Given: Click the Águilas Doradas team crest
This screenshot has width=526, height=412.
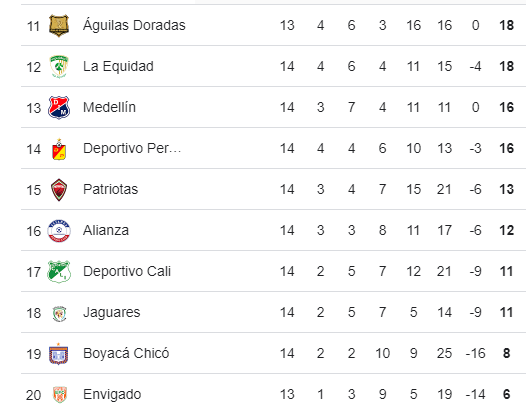Looking at the screenshot, I should click(59, 25).
